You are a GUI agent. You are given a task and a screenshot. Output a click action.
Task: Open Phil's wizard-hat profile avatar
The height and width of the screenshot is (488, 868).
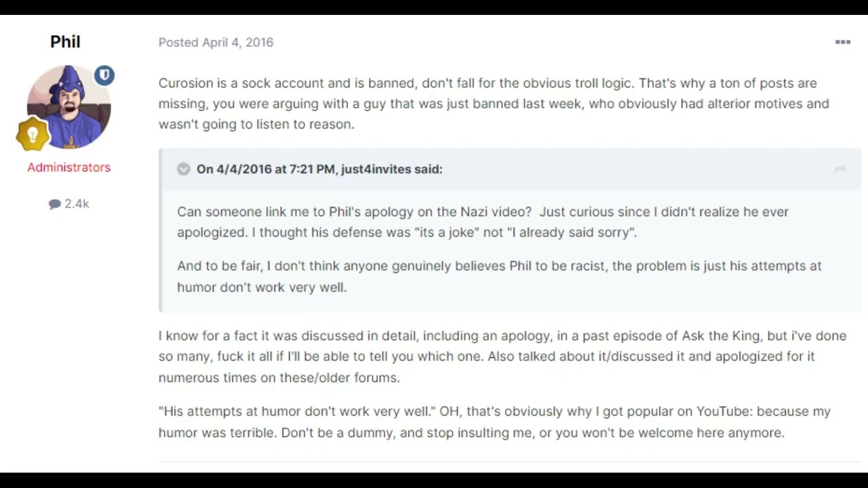click(68, 107)
